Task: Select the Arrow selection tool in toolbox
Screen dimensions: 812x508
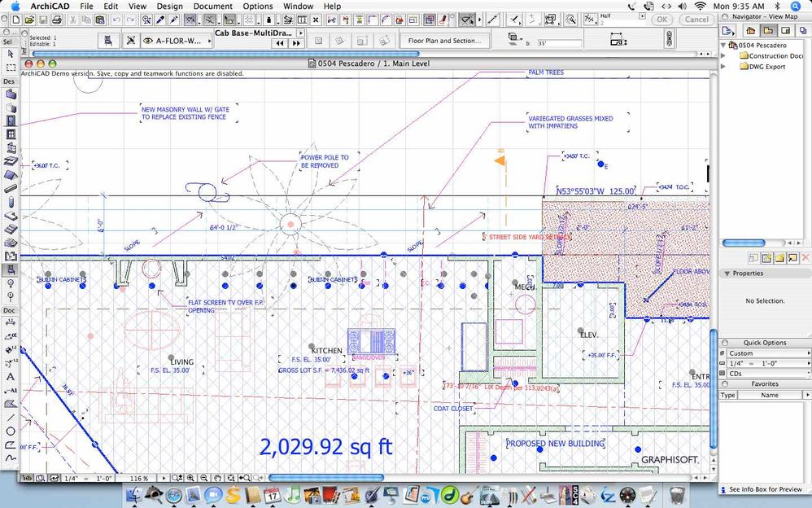Action: [x=11, y=54]
